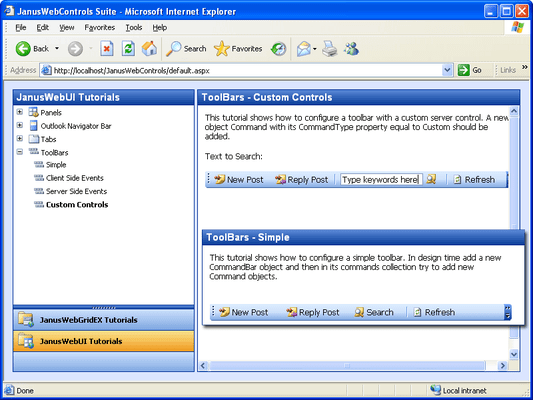Open the View menu
The image size is (533, 400).
click(x=67, y=28)
